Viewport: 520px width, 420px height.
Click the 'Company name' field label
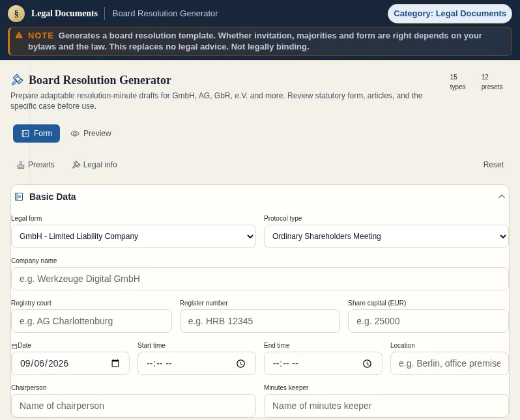pyautogui.click(x=34, y=260)
